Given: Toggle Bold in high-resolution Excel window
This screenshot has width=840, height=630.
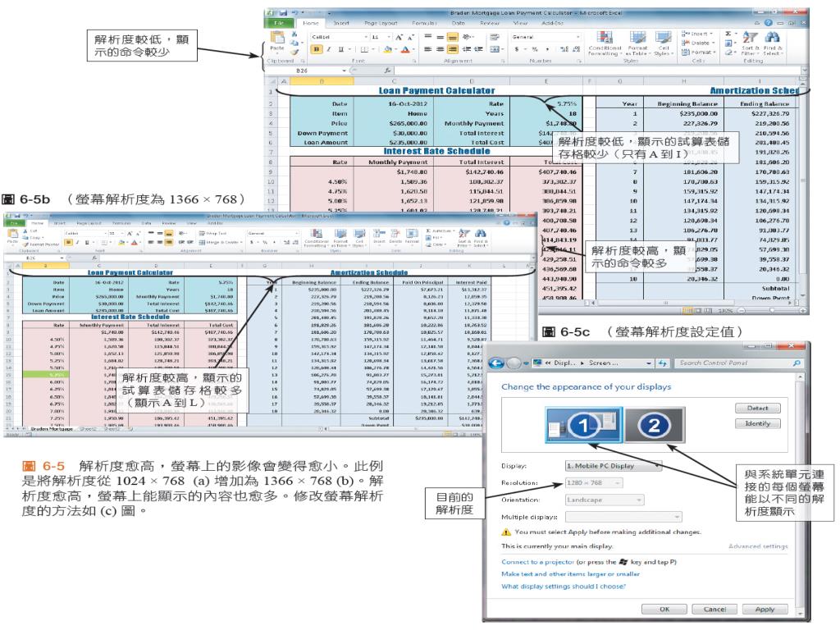Looking at the screenshot, I should [x=69, y=242].
